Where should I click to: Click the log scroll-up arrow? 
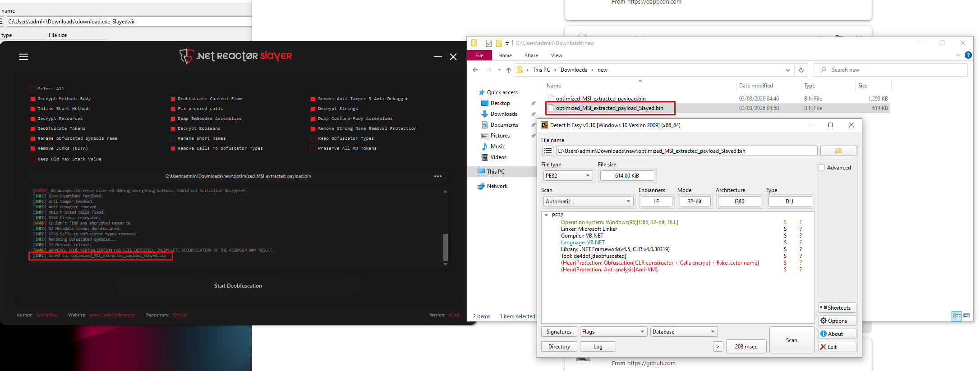446,192
